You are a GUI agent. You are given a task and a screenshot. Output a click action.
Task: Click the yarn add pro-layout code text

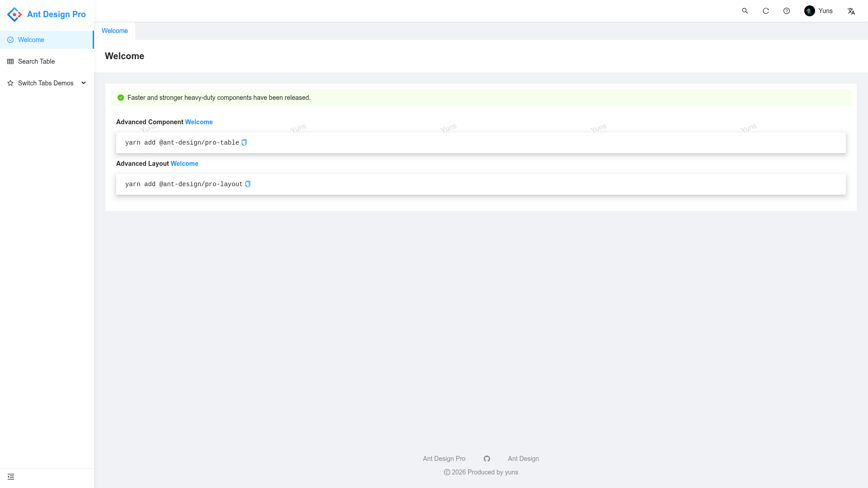pos(184,184)
